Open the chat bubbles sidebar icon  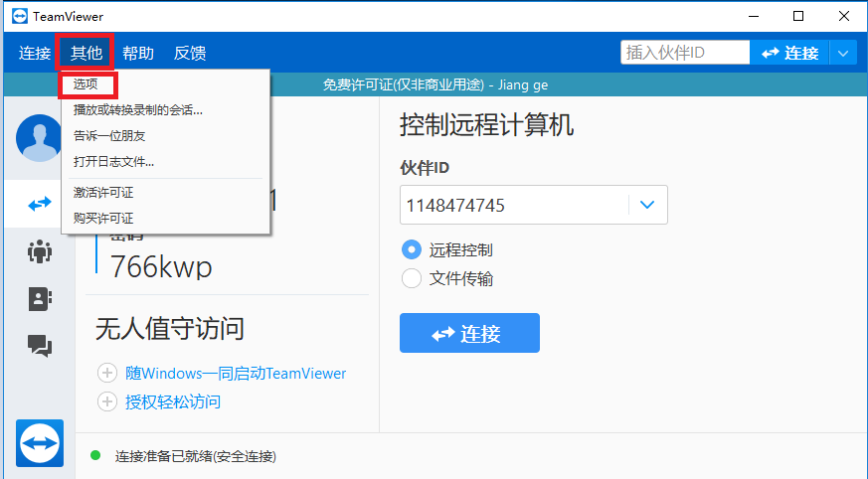pyautogui.click(x=40, y=346)
